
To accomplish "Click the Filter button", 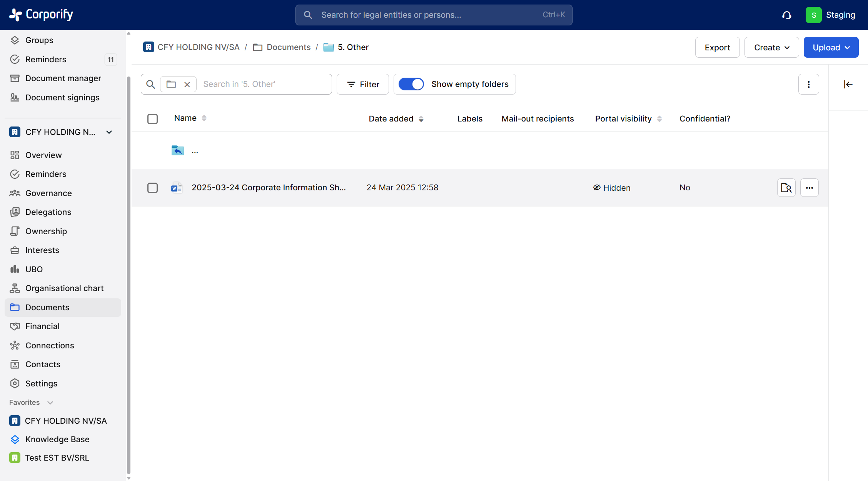I will pos(362,84).
